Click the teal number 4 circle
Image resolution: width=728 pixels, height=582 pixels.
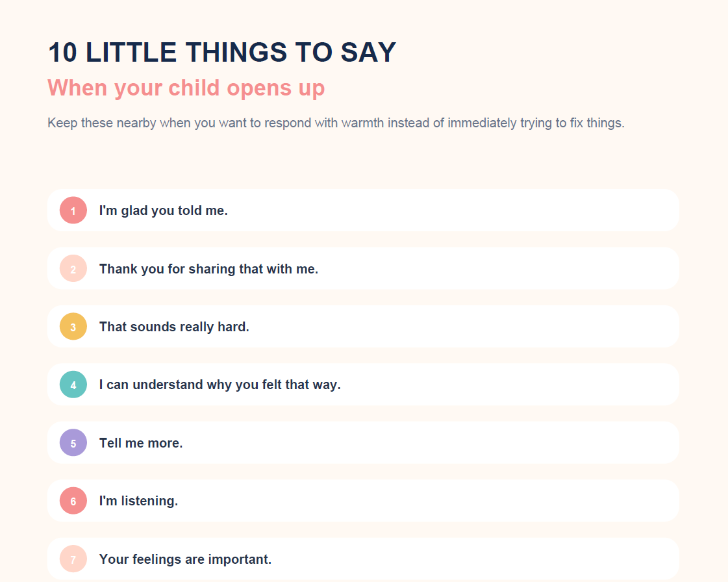click(x=73, y=385)
